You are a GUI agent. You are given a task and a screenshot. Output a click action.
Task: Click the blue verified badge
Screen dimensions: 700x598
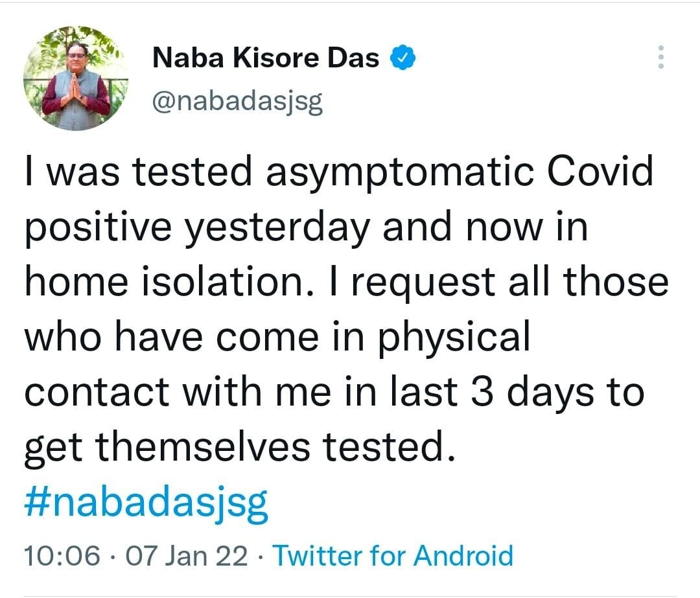402,59
